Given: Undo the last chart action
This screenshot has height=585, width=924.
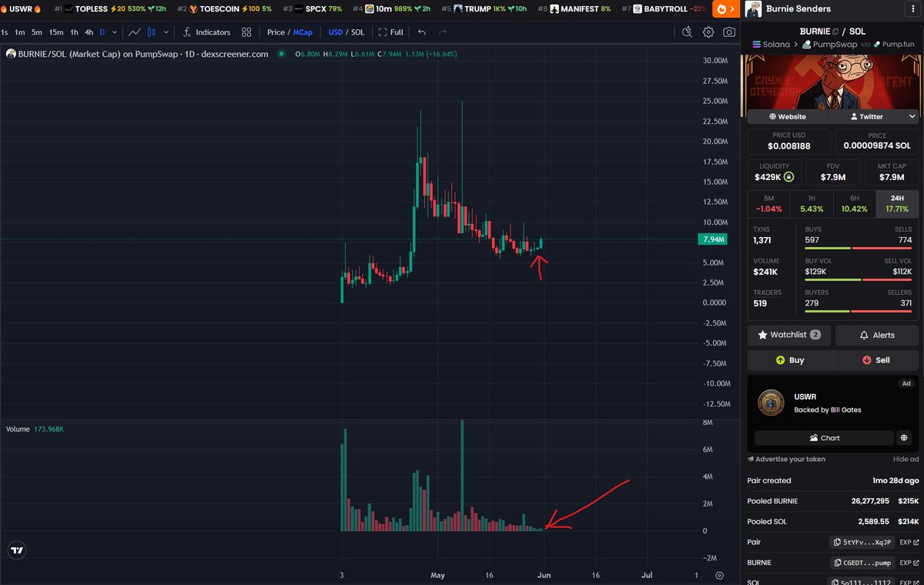Looking at the screenshot, I should (x=422, y=32).
